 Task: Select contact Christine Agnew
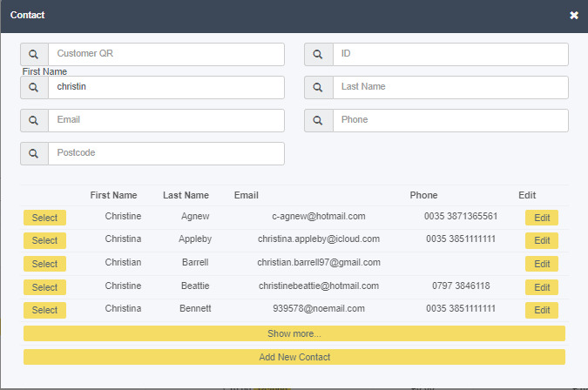[44, 218]
